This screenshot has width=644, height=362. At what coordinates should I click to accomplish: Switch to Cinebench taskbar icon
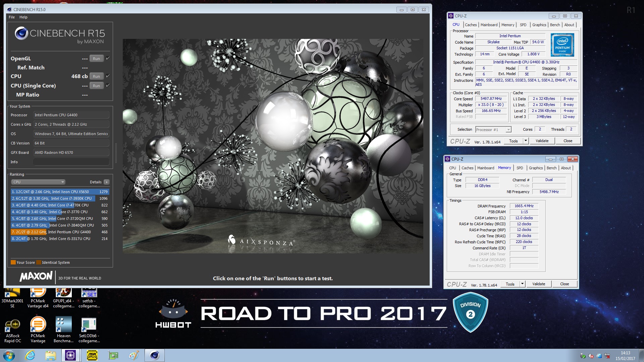[155, 355]
